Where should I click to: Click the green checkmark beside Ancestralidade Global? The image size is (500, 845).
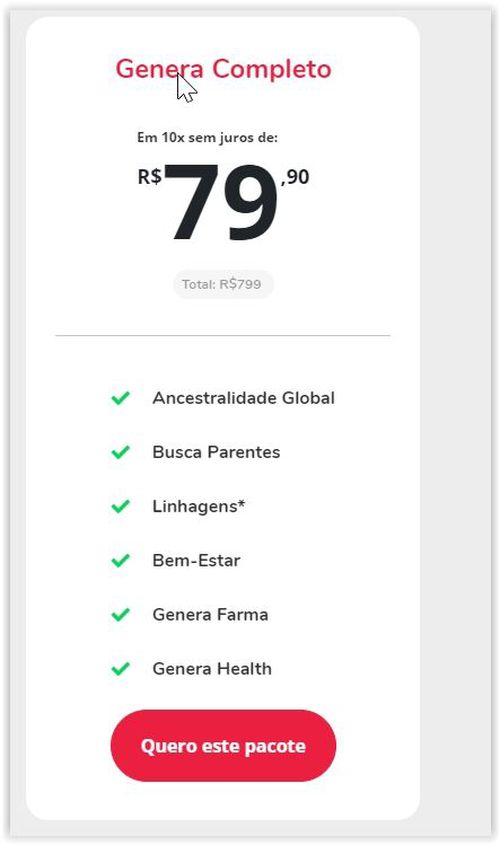coord(120,398)
